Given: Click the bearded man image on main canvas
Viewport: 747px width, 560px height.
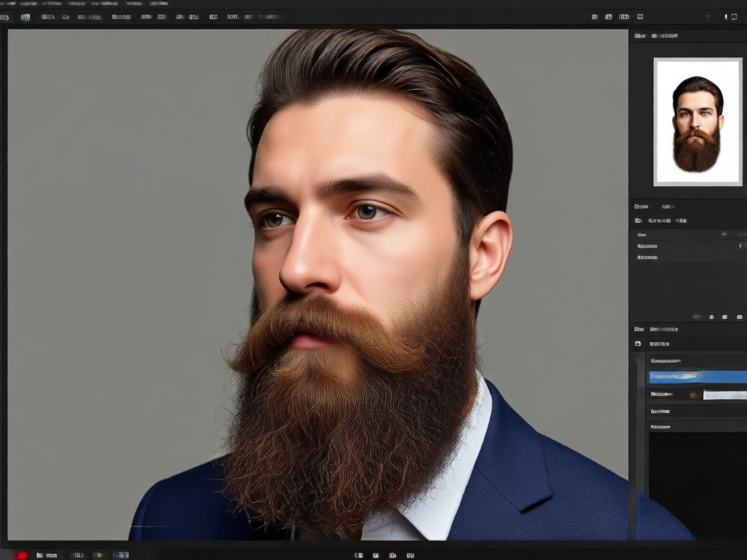Looking at the screenshot, I should pyautogui.click(x=318, y=285).
